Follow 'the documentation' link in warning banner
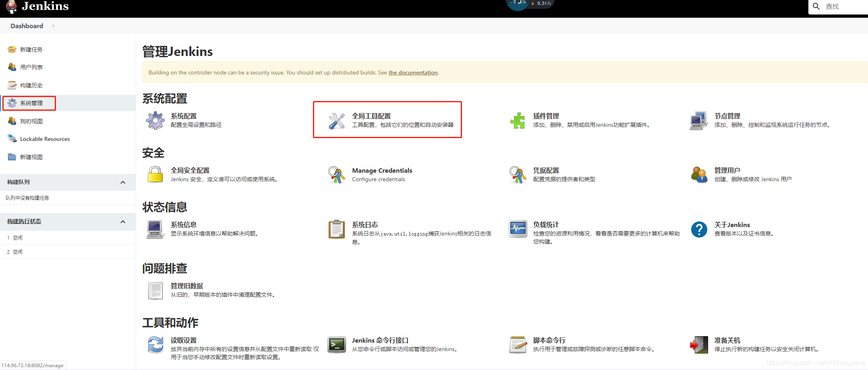 pos(413,72)
